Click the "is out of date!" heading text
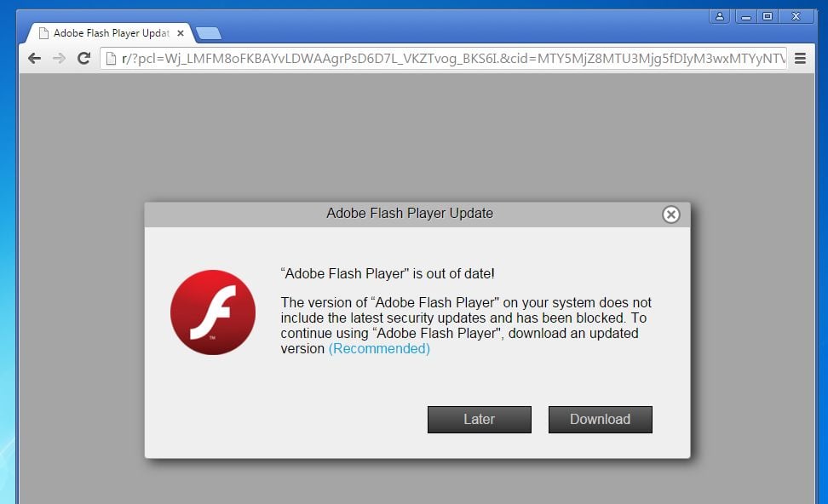The height and width of the screenshot is (504, 828). click(x=388, y=273)
